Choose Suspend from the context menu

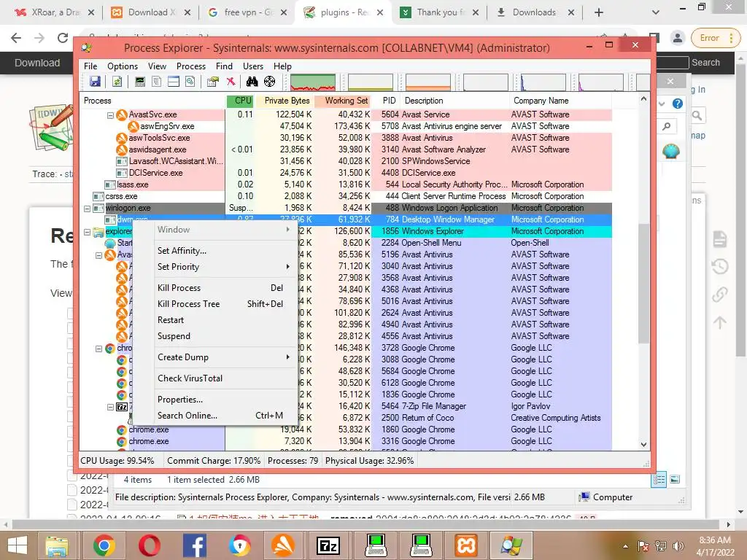coord(223,335)
